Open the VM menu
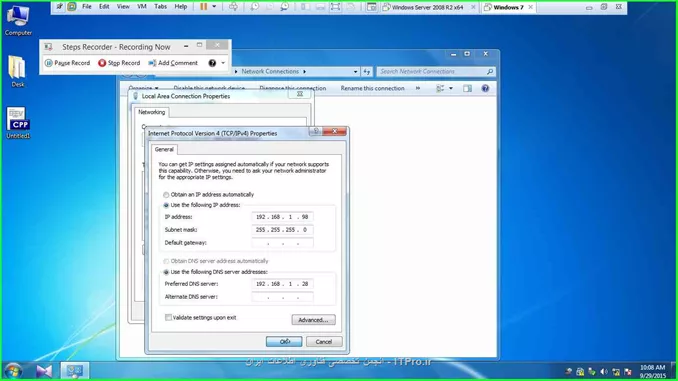The image size is (678, 381). click(x=142, y=6)
